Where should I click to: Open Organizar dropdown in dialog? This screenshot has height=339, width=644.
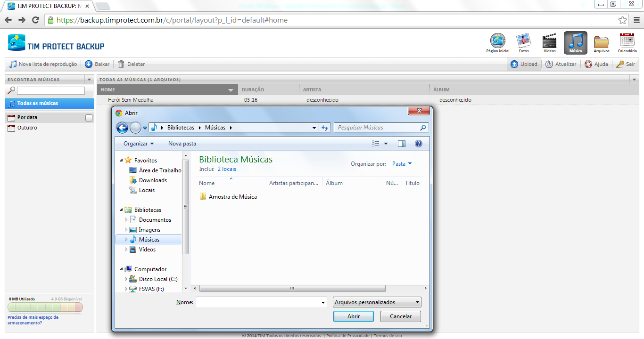(x=139, y=144)
